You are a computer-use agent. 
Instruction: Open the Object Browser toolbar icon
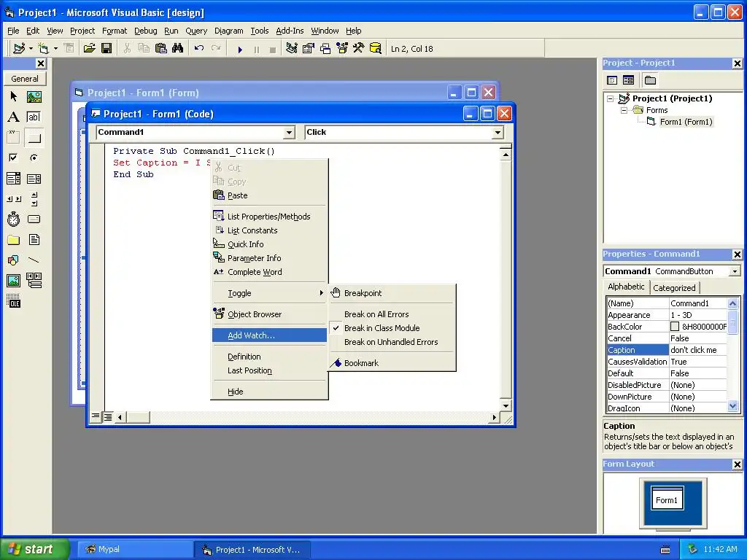coord(342,49)
